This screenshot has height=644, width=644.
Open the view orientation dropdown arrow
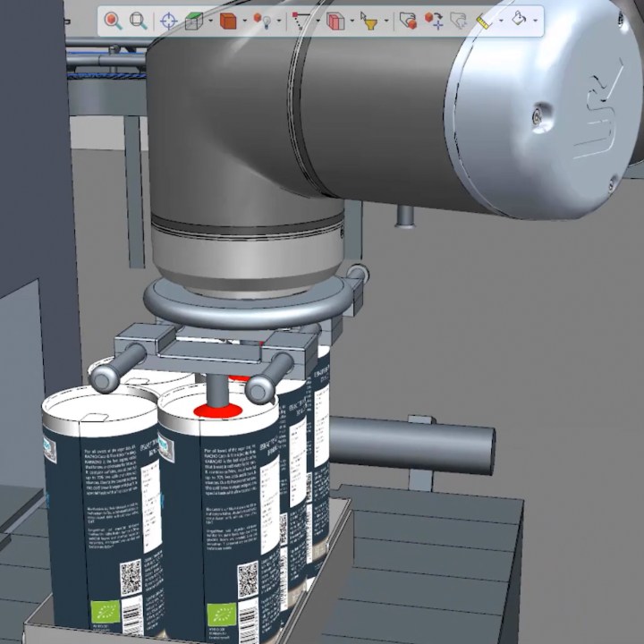tap(211, 21)
